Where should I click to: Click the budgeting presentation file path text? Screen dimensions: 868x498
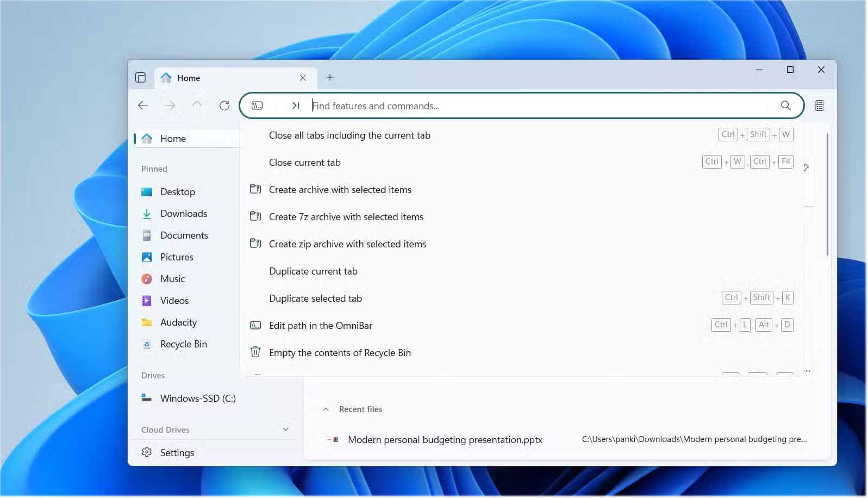695,439
